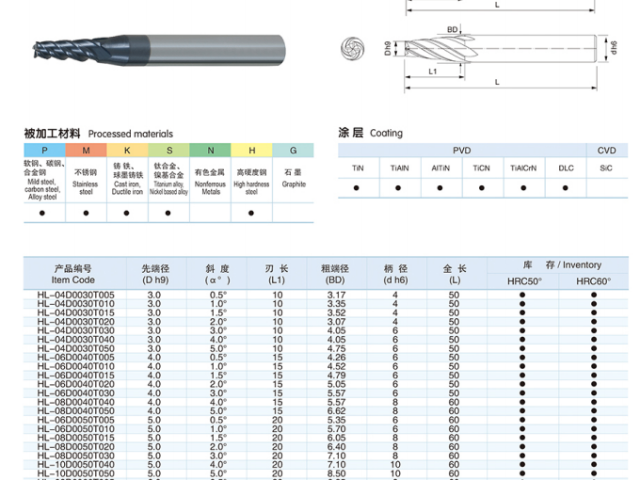The image size is (640, 480).
Task: Click the HRC50° inventory column header
Action: point(522,282)
